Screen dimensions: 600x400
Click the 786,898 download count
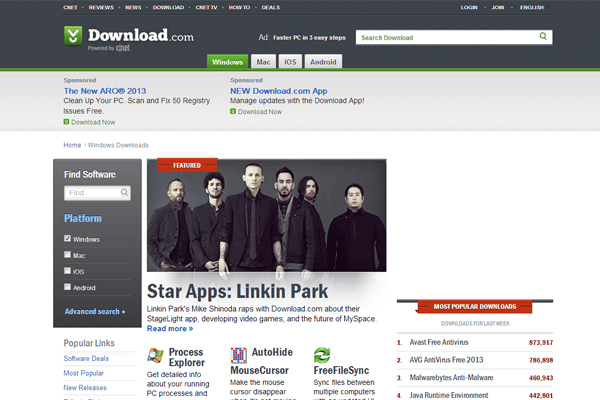[x=541, y=360]
